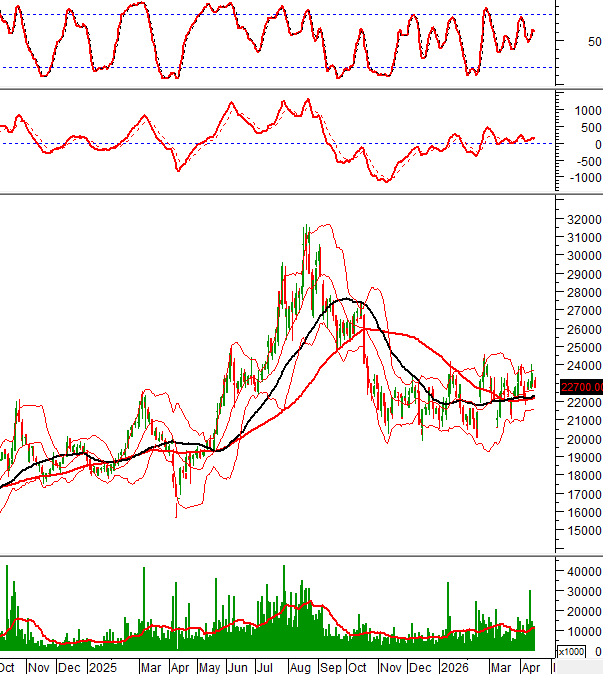Click the 32000 level on the price axis
The height and width of the screenshot is (674, 603).
pyautogui.click(x=583, y=219)
